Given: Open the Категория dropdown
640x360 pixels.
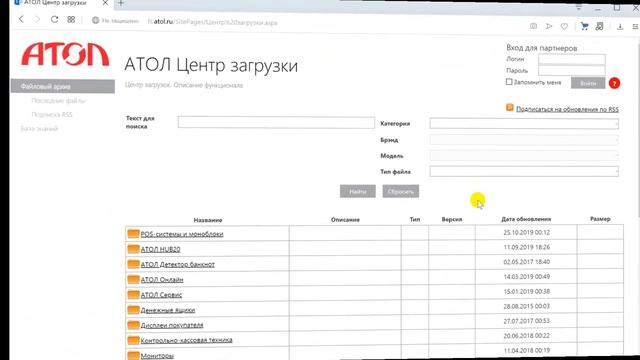Looking at the screenshot, I should [524, 123].
